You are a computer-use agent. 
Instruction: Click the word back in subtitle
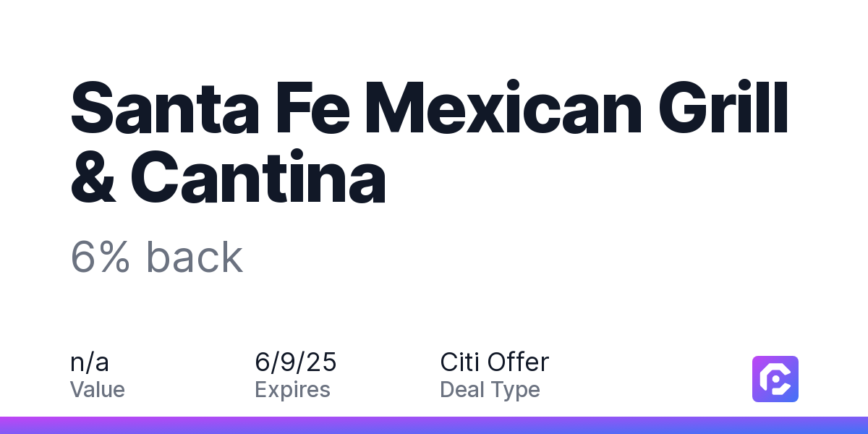click(195, 257)
